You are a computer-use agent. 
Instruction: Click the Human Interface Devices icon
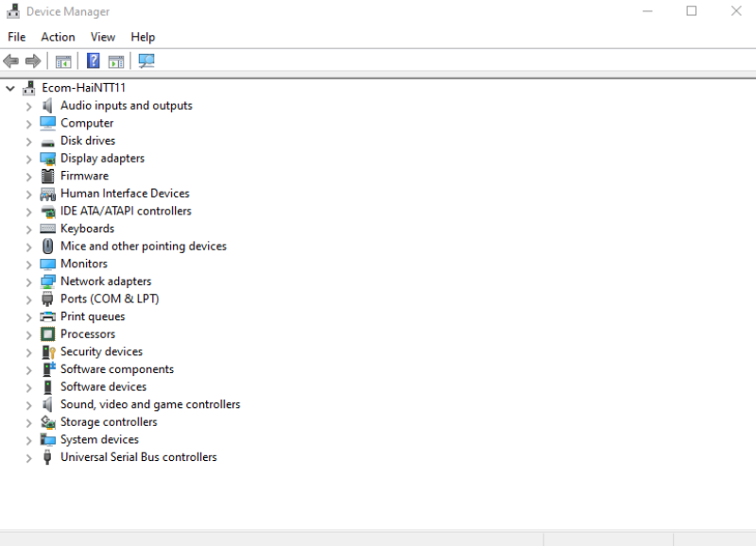[x=48, y=194]
